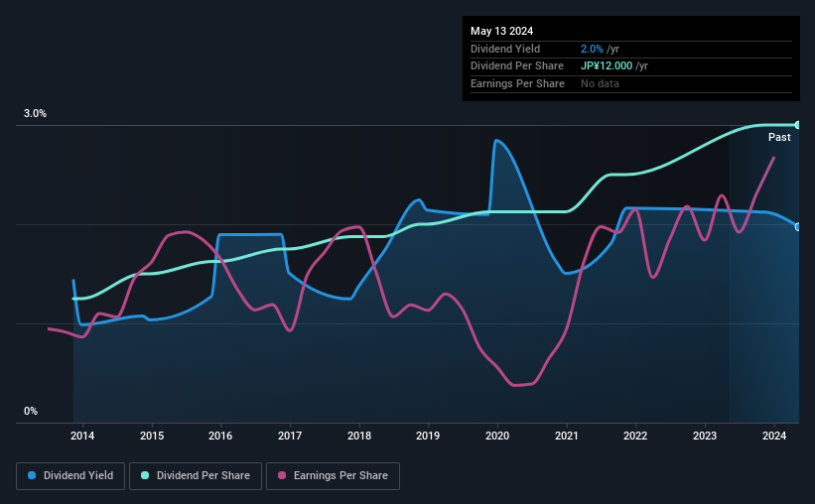The height and width of the screenshot is (504, 815).
Task: Select the 2014 label on the time axis
Action: click(x=82, y=436)
